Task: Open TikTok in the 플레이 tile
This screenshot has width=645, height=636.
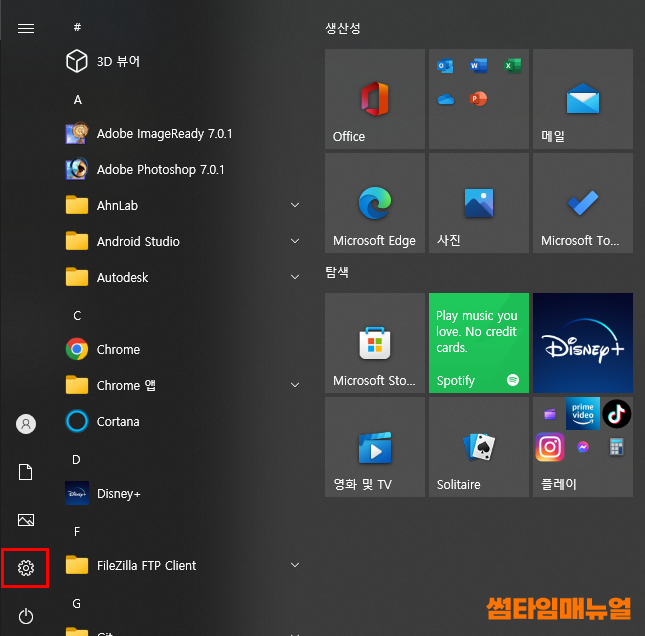Action: pos(616,413)
